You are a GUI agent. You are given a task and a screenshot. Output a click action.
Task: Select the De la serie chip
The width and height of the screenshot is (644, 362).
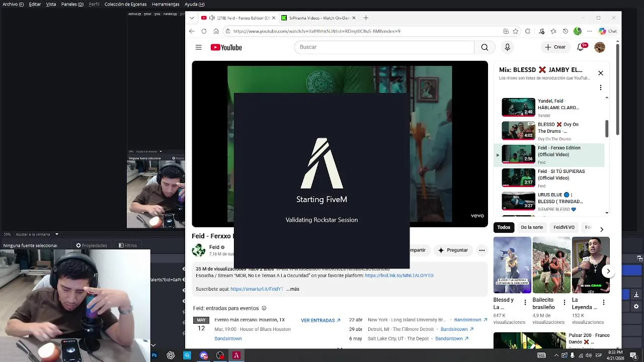point(532,227)
